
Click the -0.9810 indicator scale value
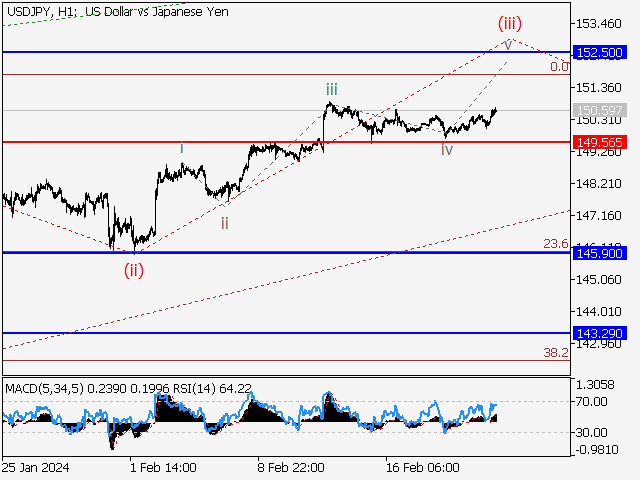(597, 450)
